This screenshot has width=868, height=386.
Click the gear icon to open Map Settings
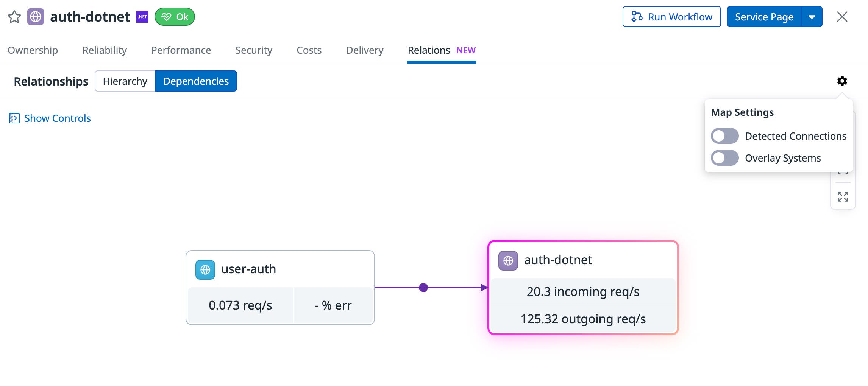click(842, 81)
